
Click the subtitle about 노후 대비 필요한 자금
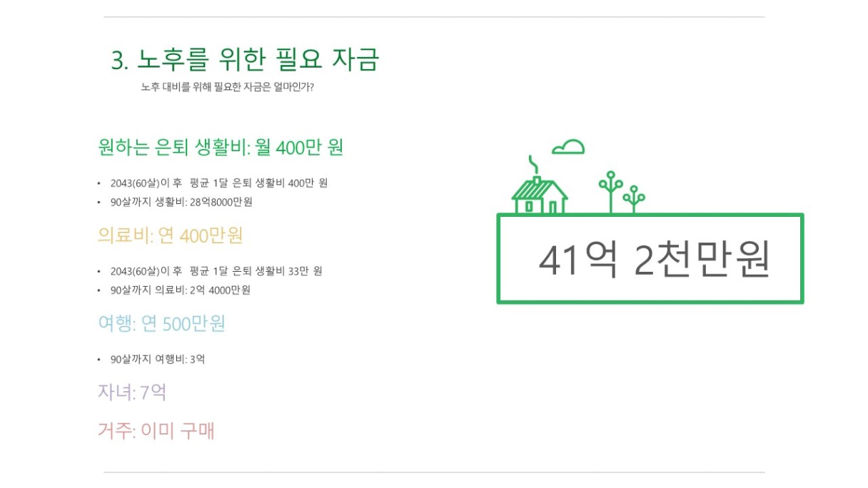tap(228, 88)
